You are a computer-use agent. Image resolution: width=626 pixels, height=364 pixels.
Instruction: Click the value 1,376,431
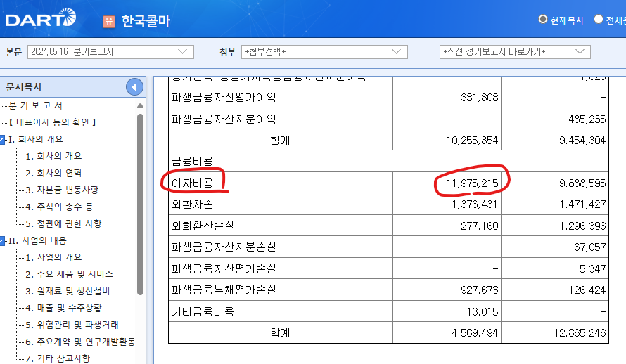475,204
